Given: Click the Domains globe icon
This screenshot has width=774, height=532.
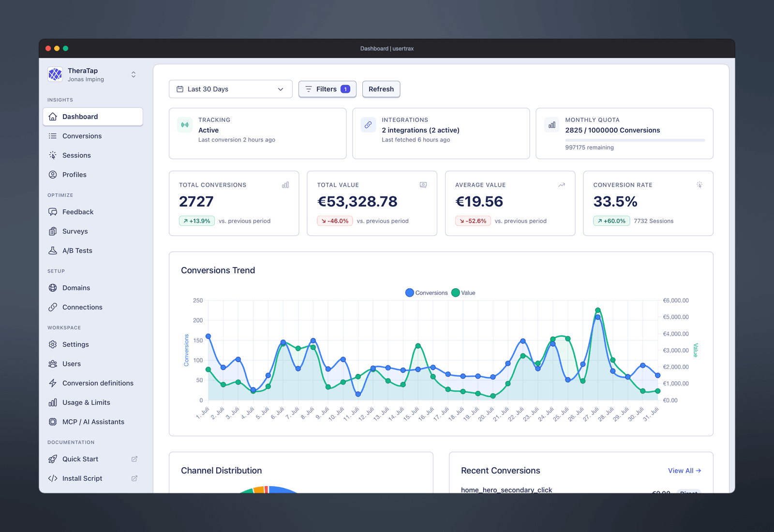Looking at the screenshot, I should (x=53, y=288).
